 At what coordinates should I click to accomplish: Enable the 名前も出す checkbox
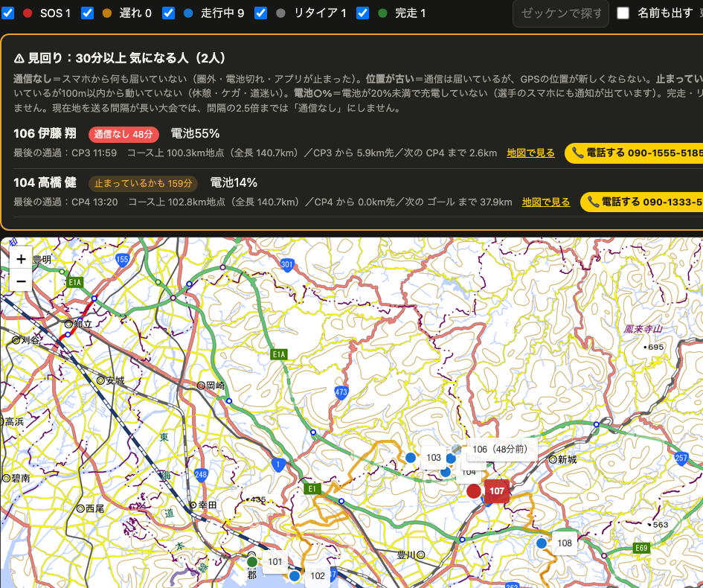click(x=623, y=13)
